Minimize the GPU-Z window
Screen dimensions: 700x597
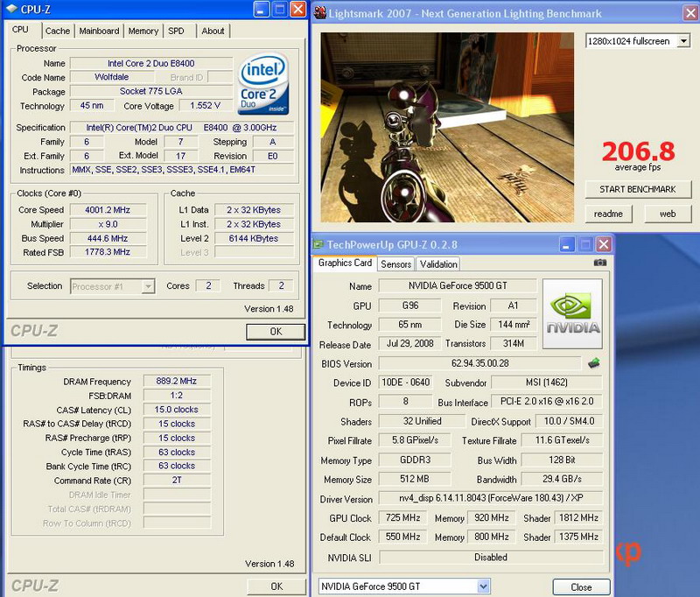tap(566, 244)
